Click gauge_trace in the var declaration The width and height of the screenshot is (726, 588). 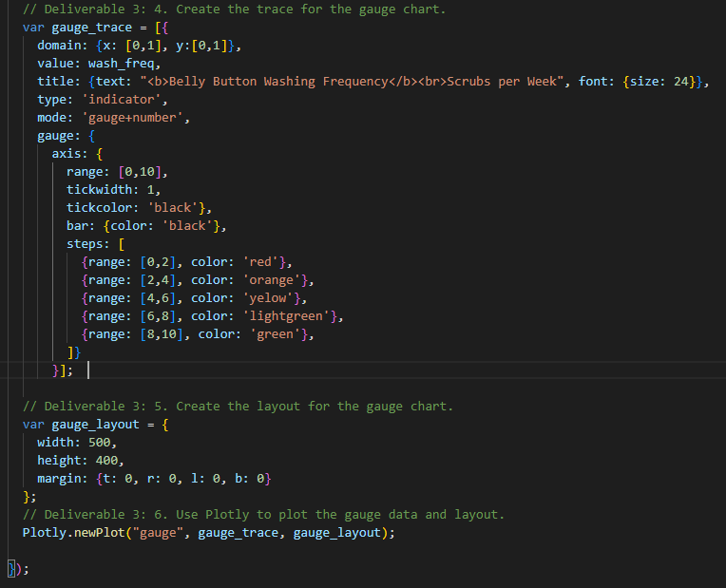[x=91, y=28]
